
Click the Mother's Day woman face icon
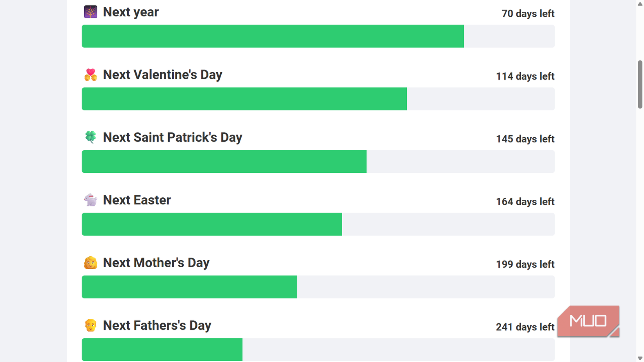(x=91, y=263)
